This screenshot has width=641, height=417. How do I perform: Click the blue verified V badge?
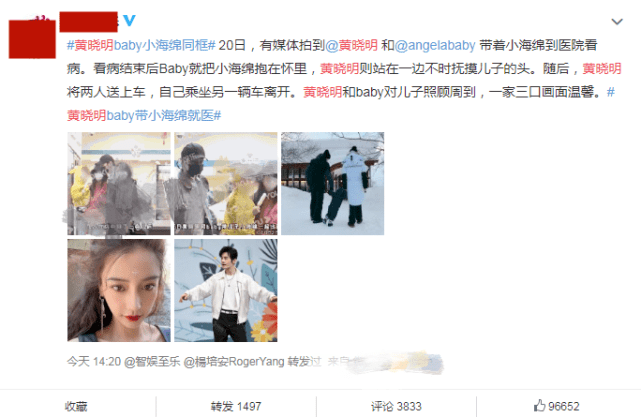coord(129,20)
